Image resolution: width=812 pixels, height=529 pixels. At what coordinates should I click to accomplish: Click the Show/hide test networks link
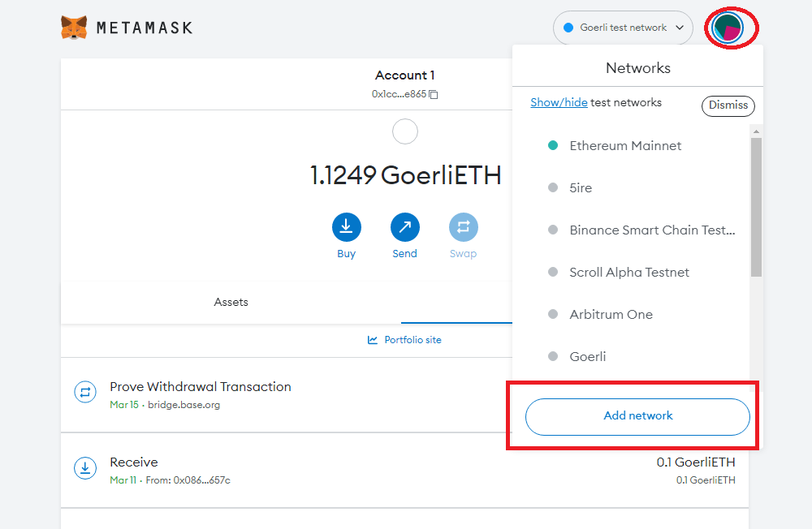point(559,102)
